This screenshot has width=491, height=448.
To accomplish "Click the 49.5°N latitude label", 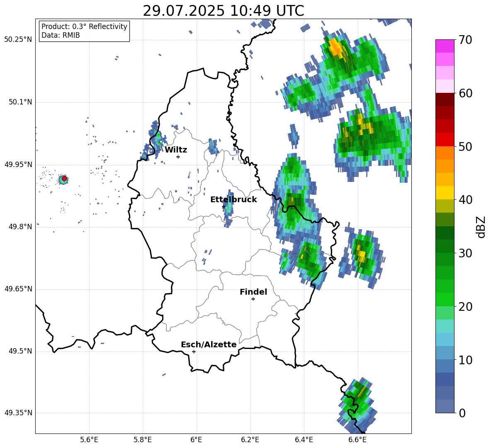I will coord(20,351).
